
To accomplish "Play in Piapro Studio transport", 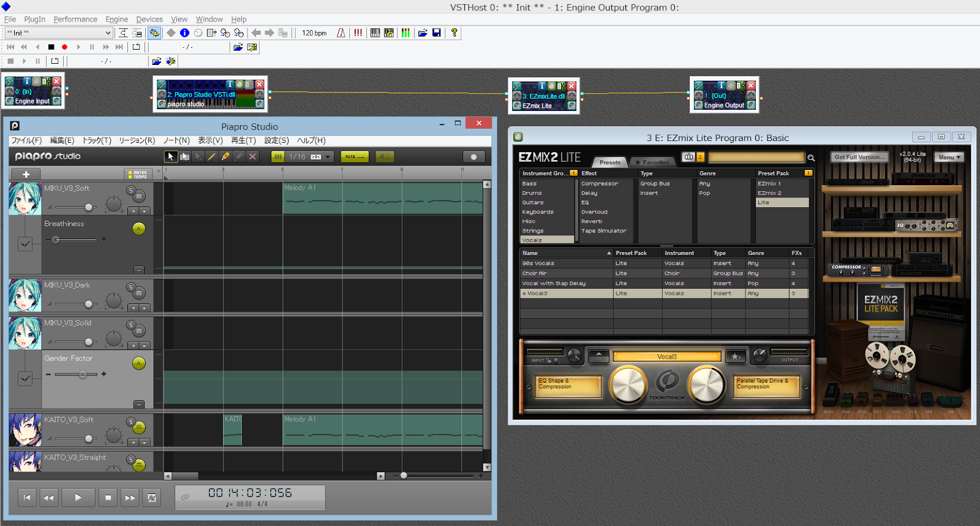I will tap(78, 498).
